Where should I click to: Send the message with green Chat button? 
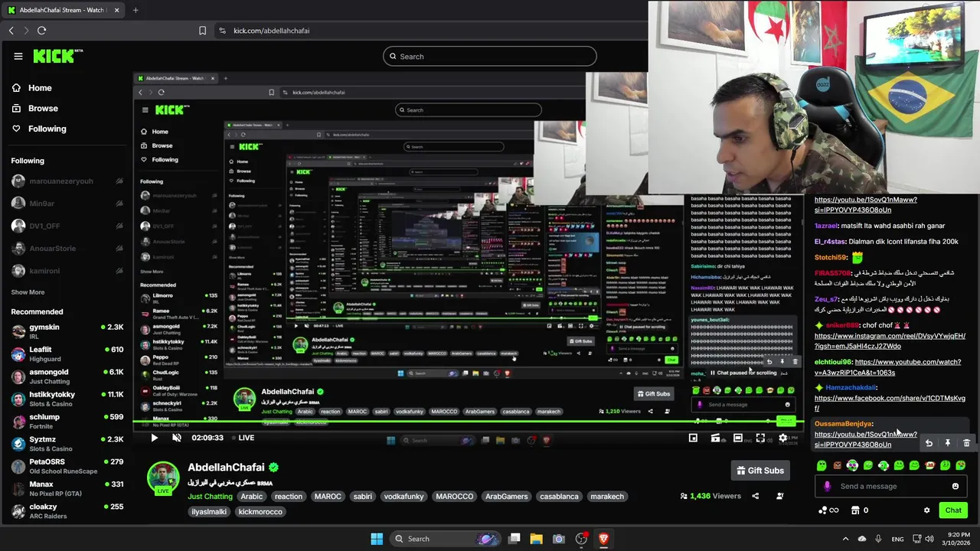(x=953, y=510)
